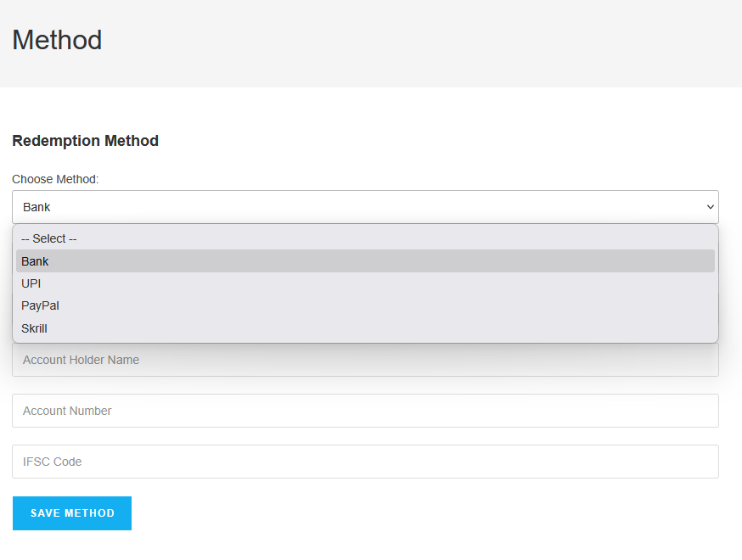The image size is (742, 560).
Task: Click the 'IFSC Code' placeholder text
Action: (52, 462)
